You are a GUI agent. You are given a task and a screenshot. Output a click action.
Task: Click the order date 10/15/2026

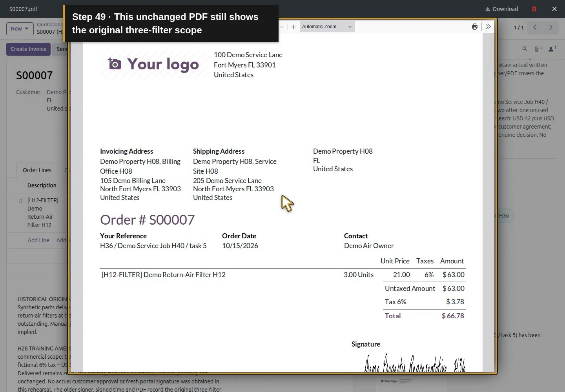click(240, 246)
